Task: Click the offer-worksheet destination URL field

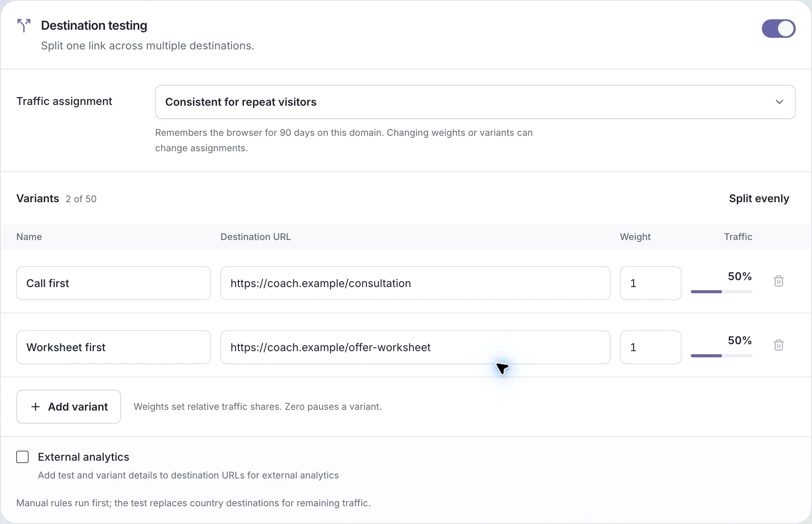Action: coord(415,347)
